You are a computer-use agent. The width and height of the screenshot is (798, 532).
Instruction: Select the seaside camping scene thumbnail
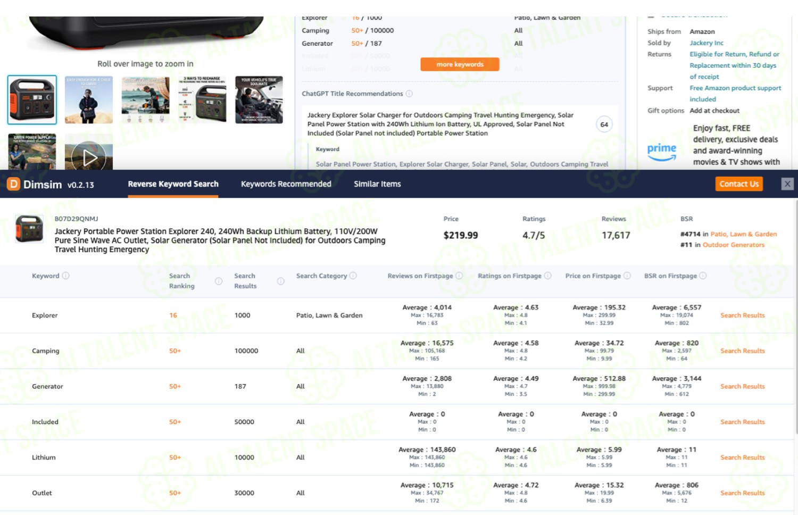pos(145,100)
